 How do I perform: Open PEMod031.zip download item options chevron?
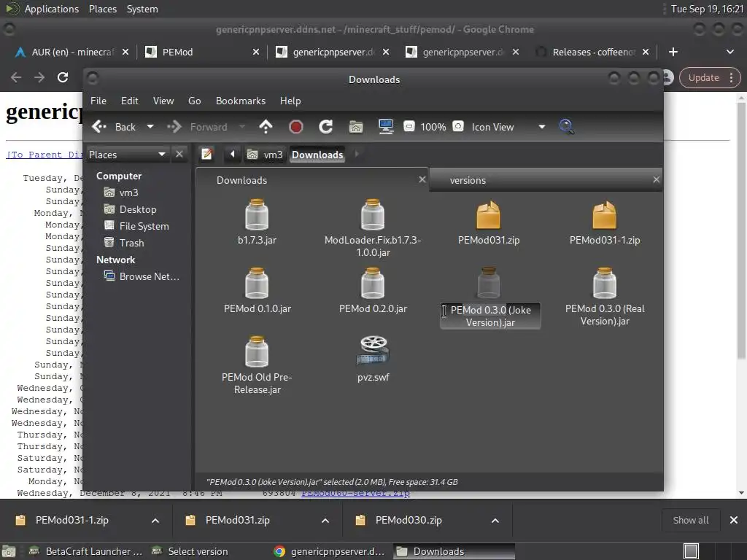[x=325, y=521]
